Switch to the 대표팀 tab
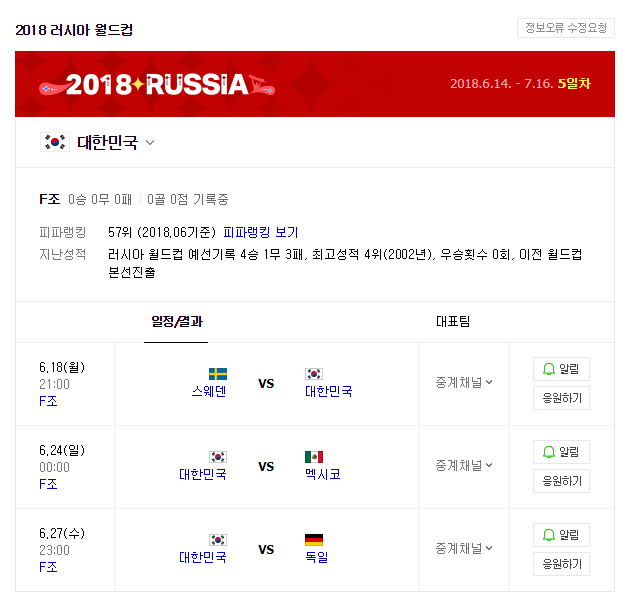Viewport: 631px width, 593px height. coord(453,321)
